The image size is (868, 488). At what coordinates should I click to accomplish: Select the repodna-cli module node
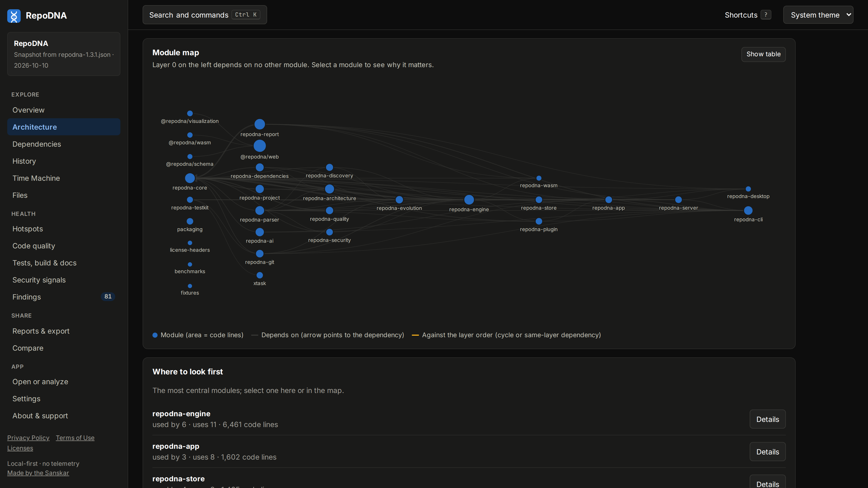pos(748,210)
